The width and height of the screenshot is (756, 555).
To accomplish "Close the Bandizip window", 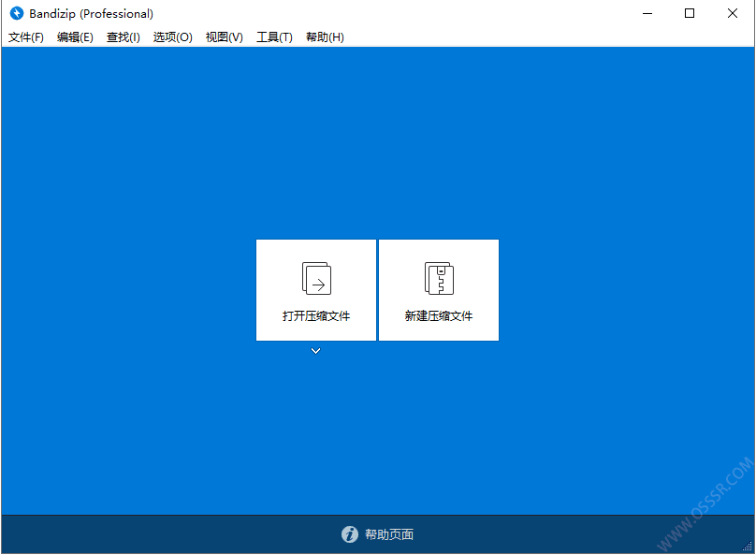I will click(x=733, y=13).
